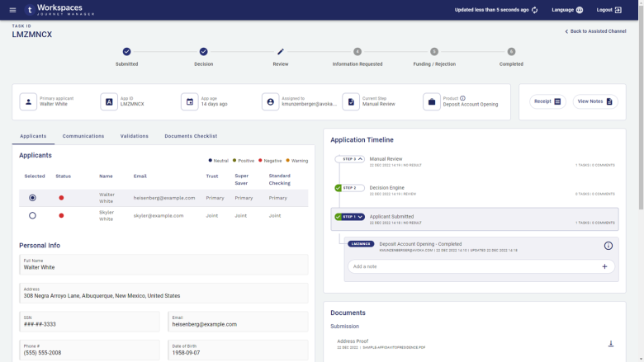Open the Documents Checklist tab

(x=191, y=136)
